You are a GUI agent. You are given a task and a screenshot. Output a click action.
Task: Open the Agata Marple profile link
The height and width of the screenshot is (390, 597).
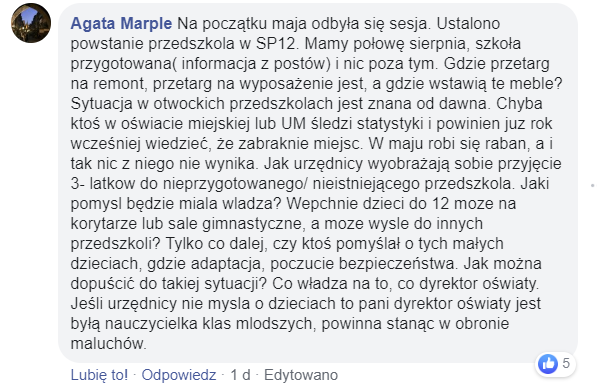[121, 24]
